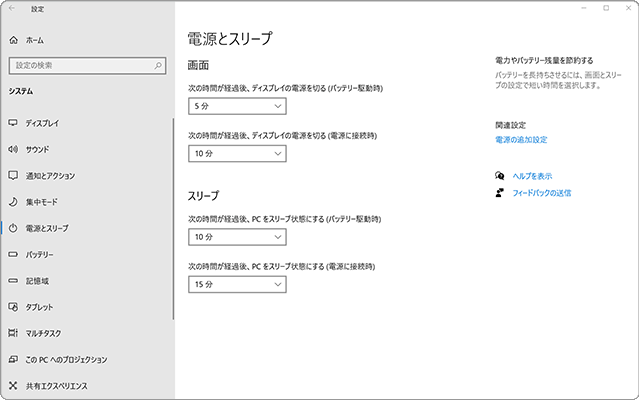Open display-off dropdown for plugged in (10 分)
Viewport: 640px width, 400px height.
(x=237, y=154)
